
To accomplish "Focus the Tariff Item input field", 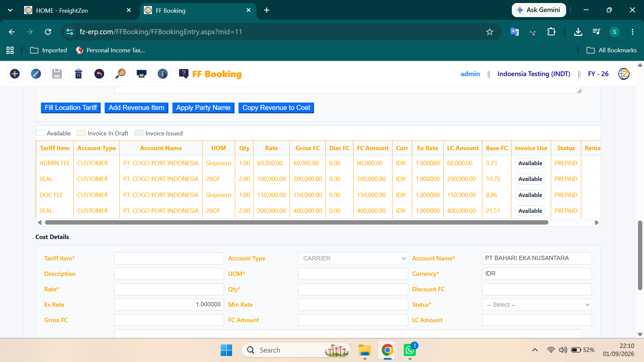I will tap(169, 258).
